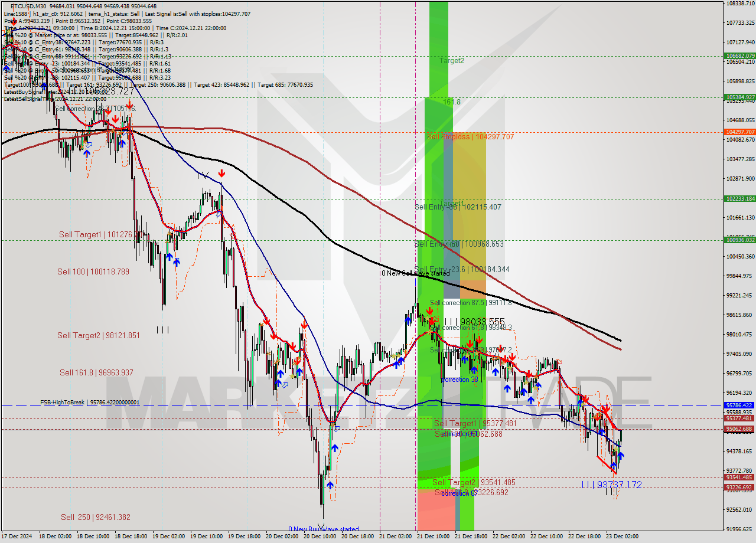The width and height of the screenshot is (756, 543).
Task: Select the red 93541.485 price axis tag
Action: point(739,477)
